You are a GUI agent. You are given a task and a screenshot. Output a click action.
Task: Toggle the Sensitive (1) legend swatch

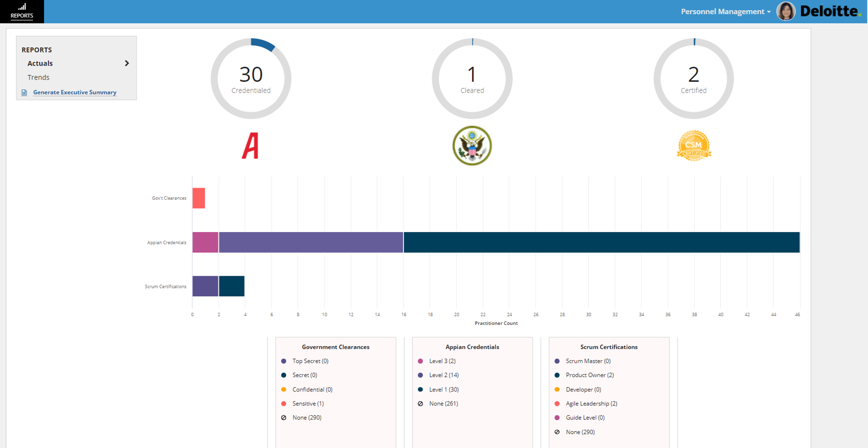(x=284, y=403)
